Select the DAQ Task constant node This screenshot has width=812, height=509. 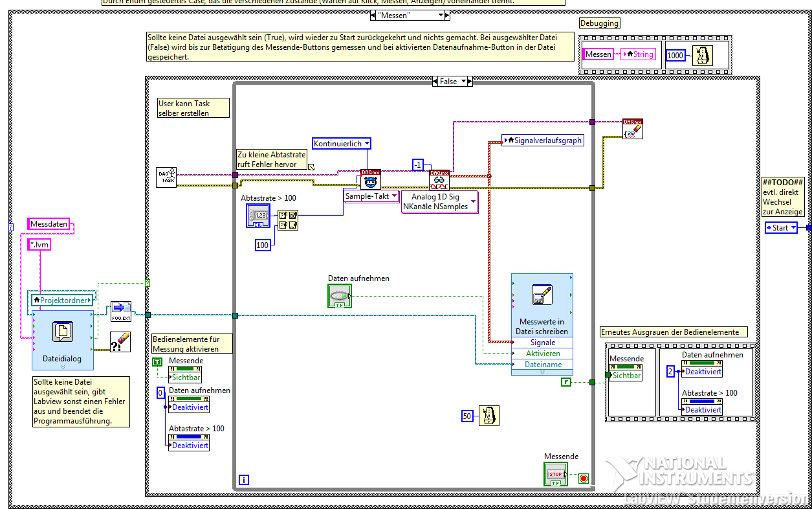[x=166, y=177]
